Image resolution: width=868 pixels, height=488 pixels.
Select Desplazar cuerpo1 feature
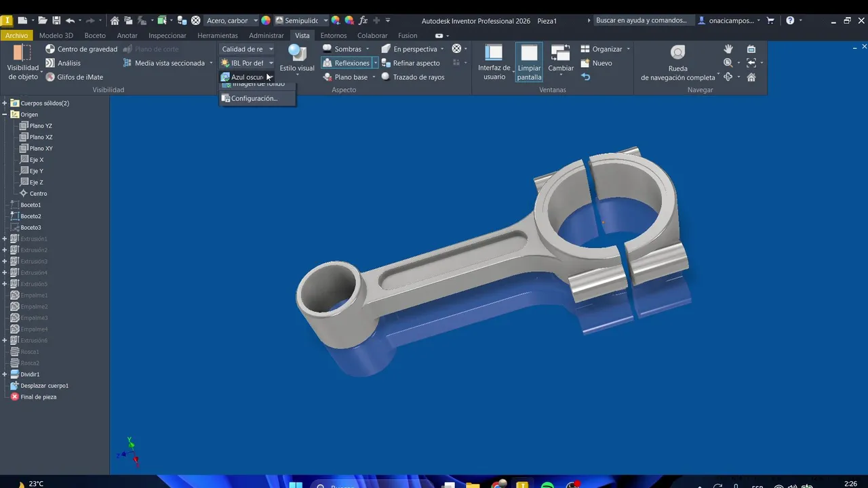point(44,386)
